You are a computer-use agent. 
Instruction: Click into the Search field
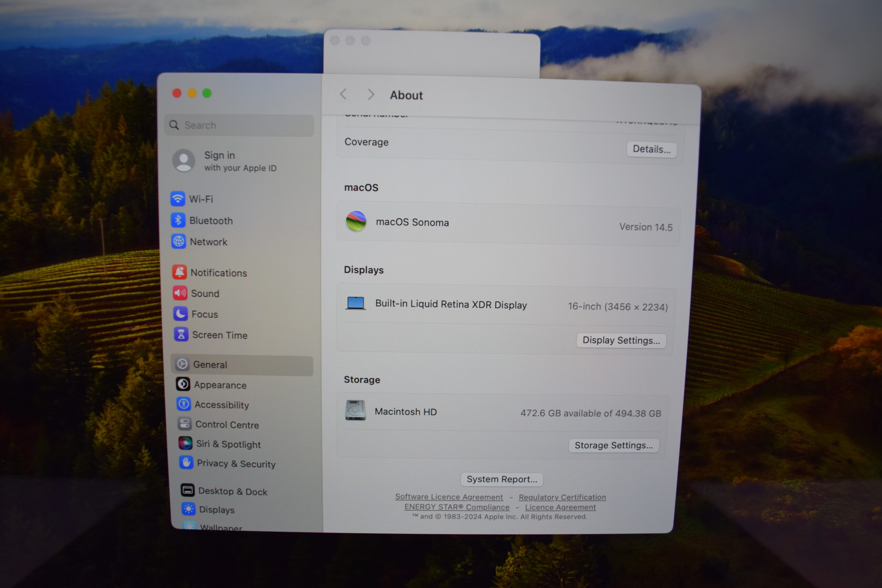[239, 125]
